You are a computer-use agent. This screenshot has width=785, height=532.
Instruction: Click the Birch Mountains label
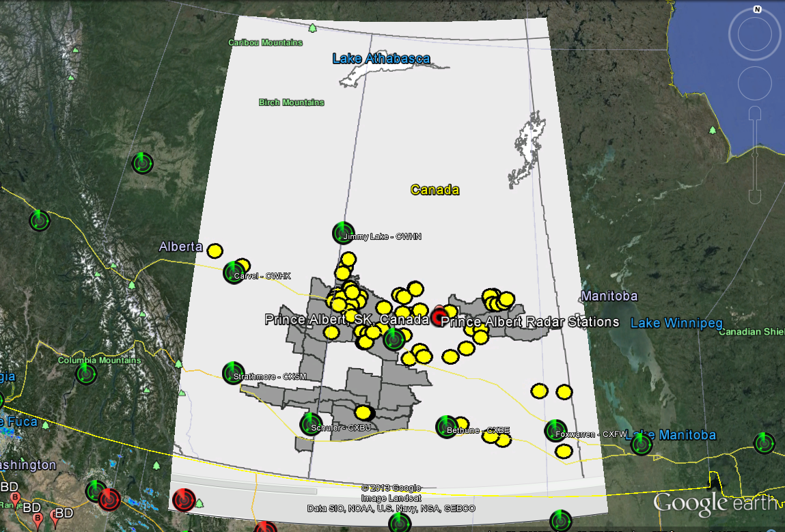pyautogui.click(x=291, y=102)
